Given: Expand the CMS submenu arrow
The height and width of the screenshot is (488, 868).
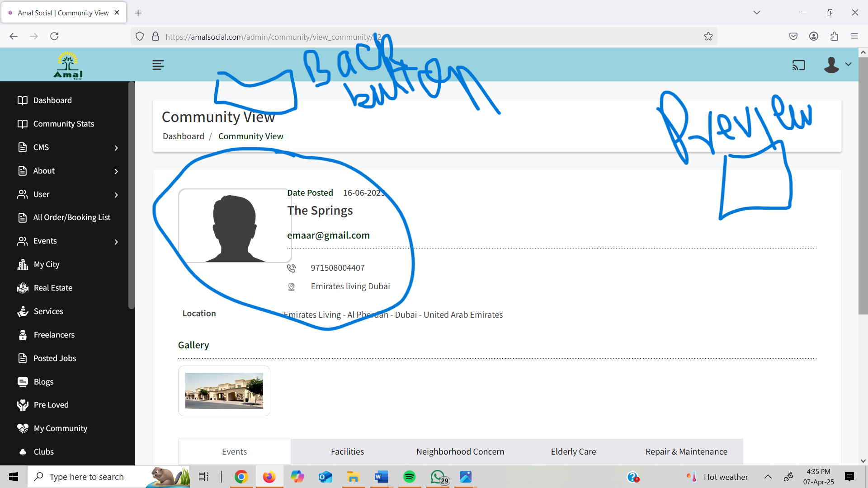Looking at the screenshot, I should pos(116,148).
